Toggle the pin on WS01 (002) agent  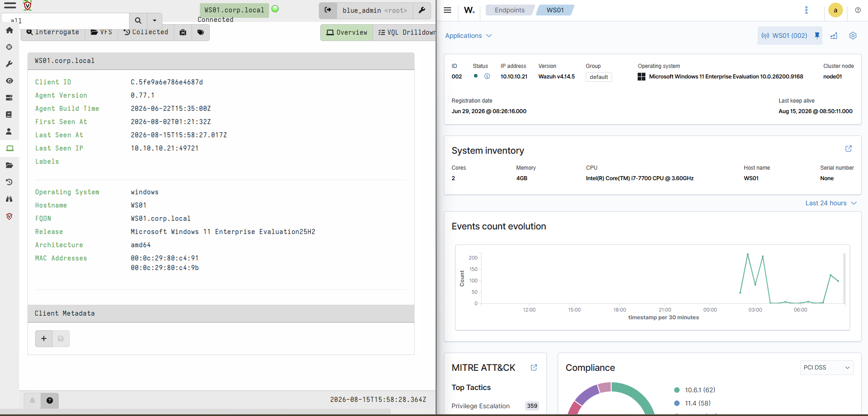[817, 36]
